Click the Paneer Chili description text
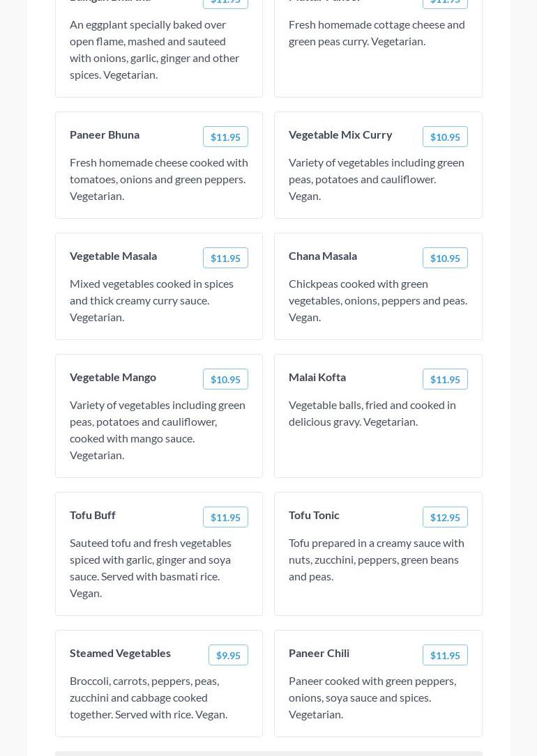Image resolution: width=537 pixels, height=756 pixels. coord(372,697)
